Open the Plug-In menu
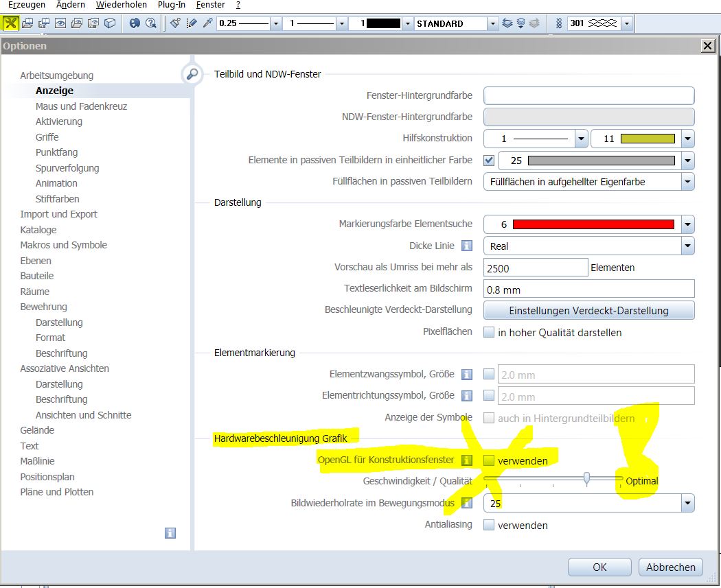Image resolution: width=721 pixels, height=588 pixels. point(171,5)
